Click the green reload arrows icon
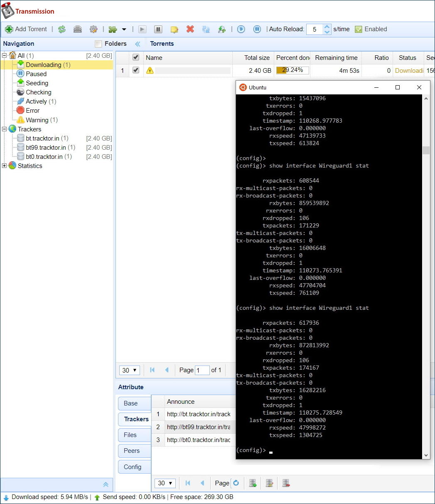This screenshot has height=504, width=435. [x=61, y=29]
